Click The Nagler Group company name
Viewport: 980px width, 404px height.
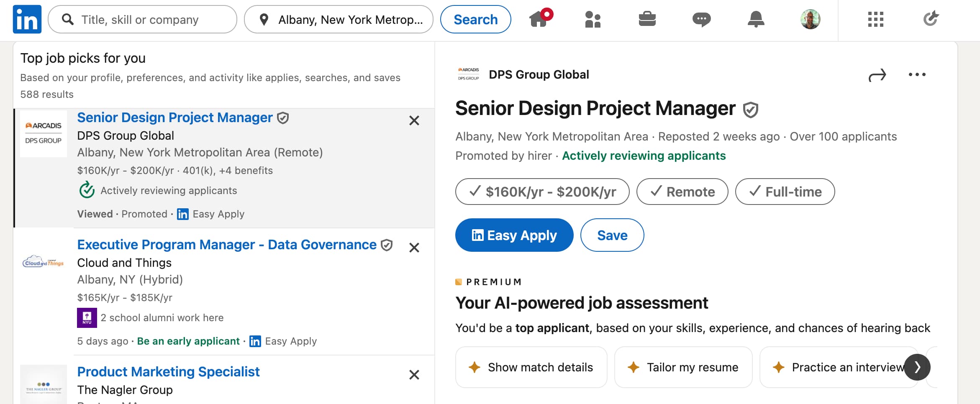pyautogui.click(x=125, y=390)
